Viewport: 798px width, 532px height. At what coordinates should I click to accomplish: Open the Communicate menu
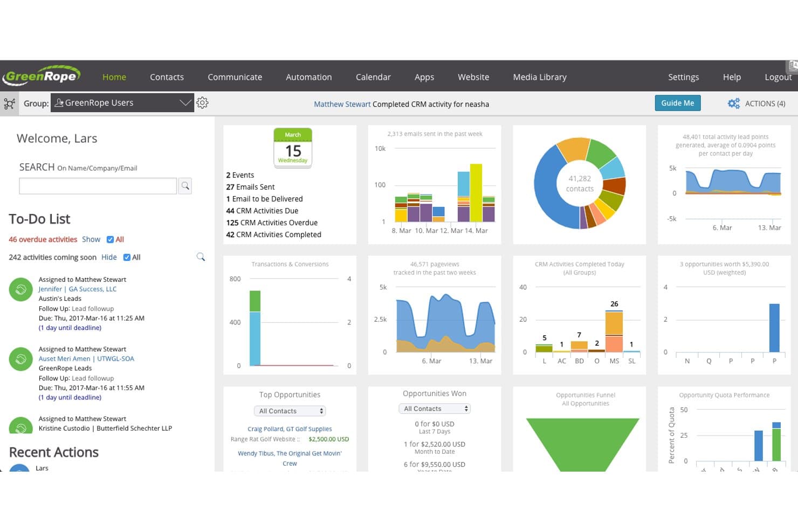235,77
